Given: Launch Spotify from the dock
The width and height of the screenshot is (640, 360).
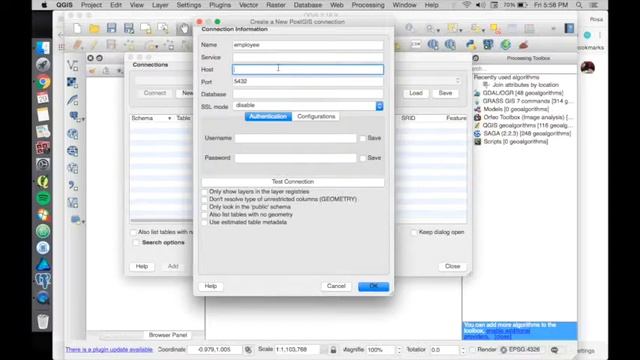Looking at the screenshot, I should pos(43,198).
